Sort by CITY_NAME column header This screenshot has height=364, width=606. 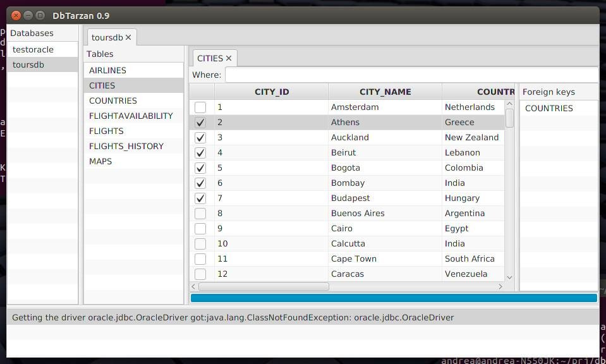tap(385, 92)
